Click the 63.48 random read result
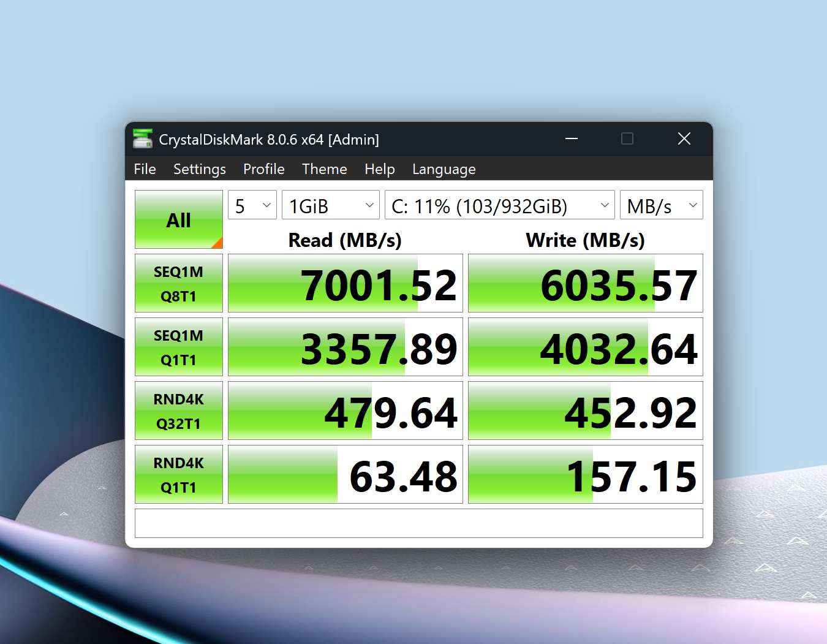Image resolution: width=827 pixels, height=644 pixels. click(x=346, y=474)
